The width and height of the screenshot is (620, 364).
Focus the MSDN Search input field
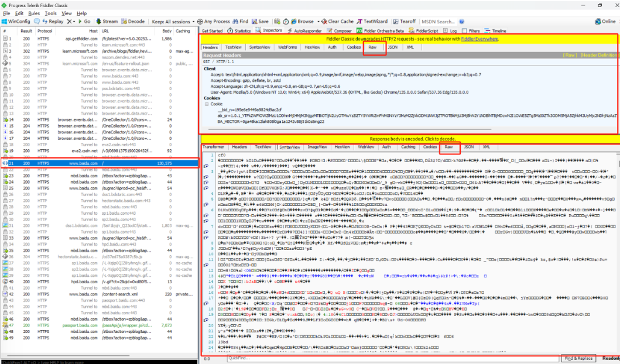[x=438, y=21]
